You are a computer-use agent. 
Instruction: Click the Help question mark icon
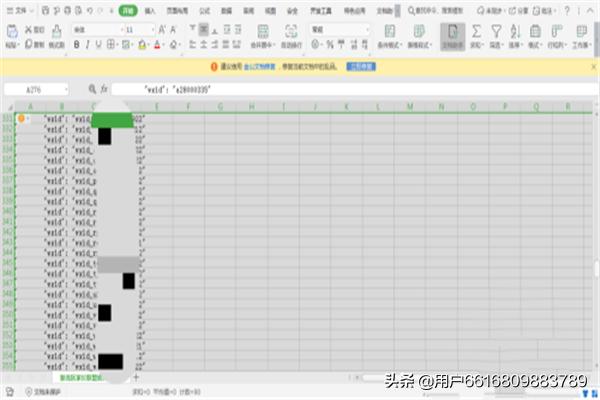coord(567,11)
